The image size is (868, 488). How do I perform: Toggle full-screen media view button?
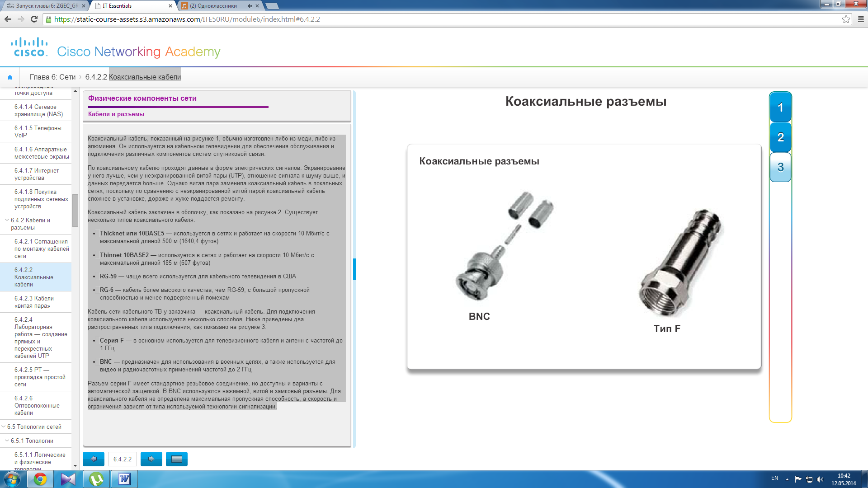coord(177,459)
